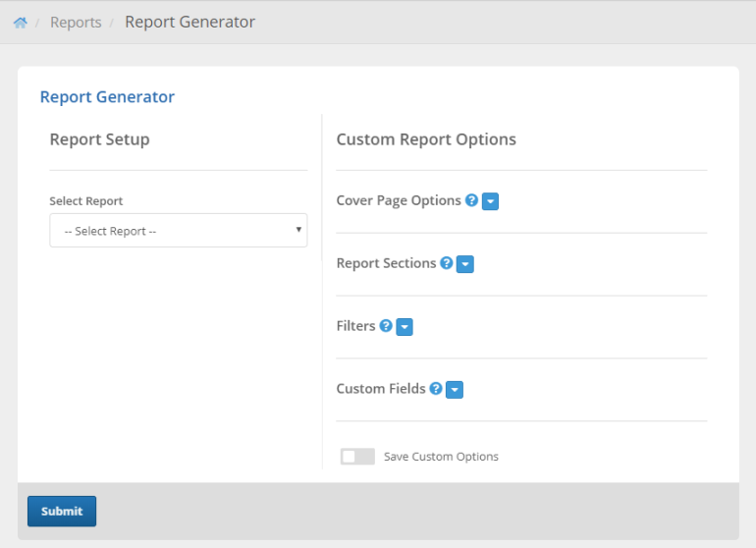Click the Report Sections label text

386,263
